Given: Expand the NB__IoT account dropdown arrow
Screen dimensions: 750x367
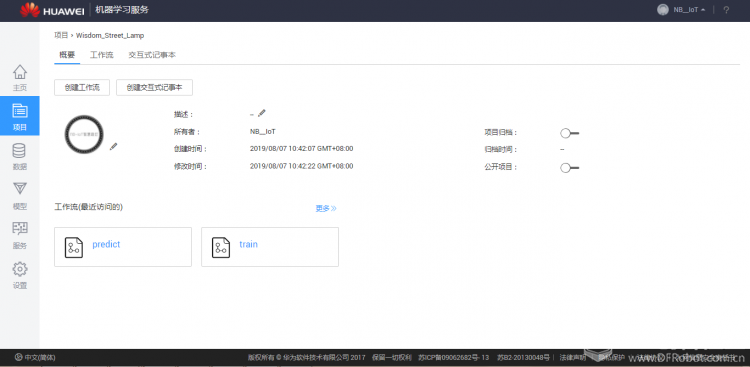Looking at the screenshot, I should click(703, 10).
